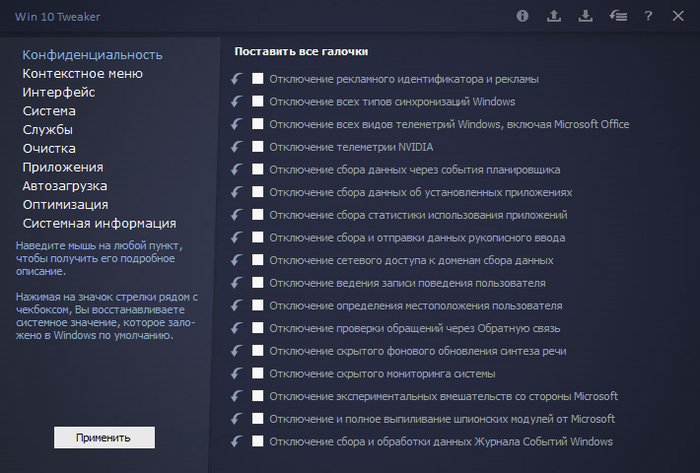Click restore arrow beside 'Отключение проверки обращений через Обратную связь'
The width and height of the screenshot is (700, 473).
[237, 328]
